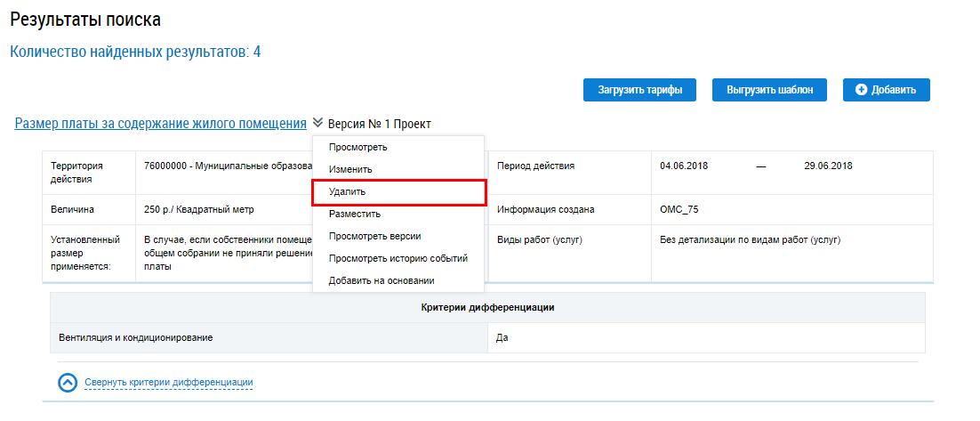The width and height of the screenshot is (980, 421).
Task: Click the Количество найденных результатов text
Action: point(135,52)
